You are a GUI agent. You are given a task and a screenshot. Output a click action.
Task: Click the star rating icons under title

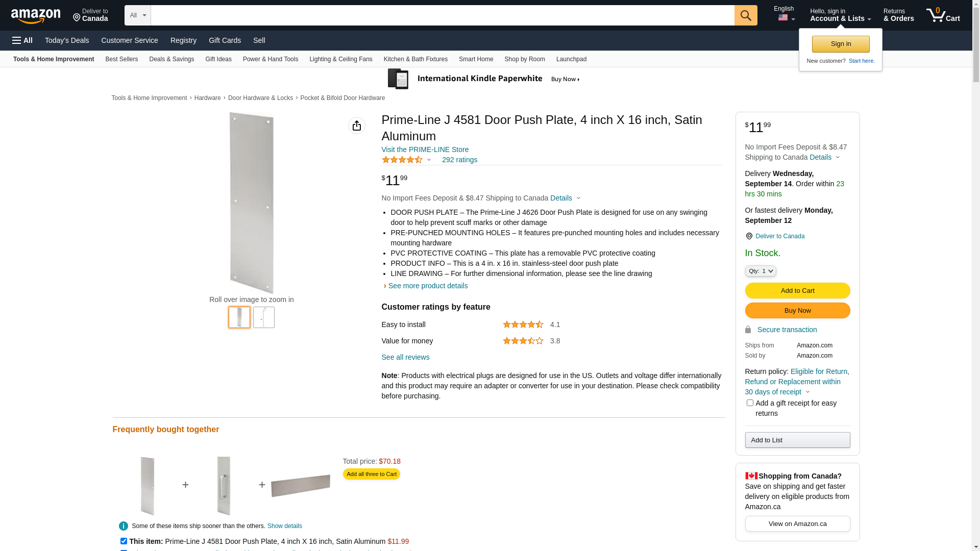click(402, 160)
